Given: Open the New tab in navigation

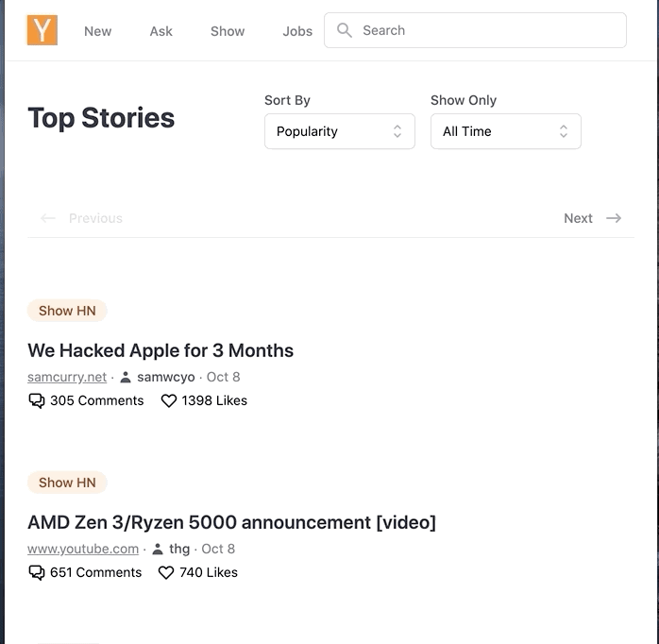Looking at the screenshot, I should 97,31.
